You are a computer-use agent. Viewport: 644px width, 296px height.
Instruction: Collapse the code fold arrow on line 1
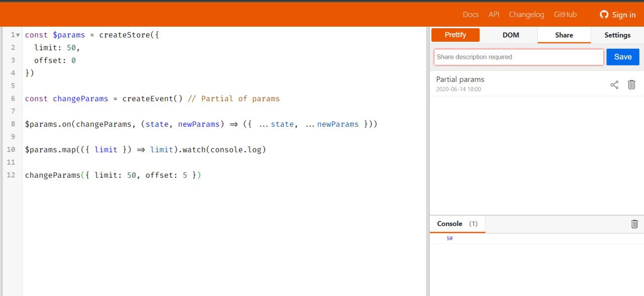coord(18,35)
